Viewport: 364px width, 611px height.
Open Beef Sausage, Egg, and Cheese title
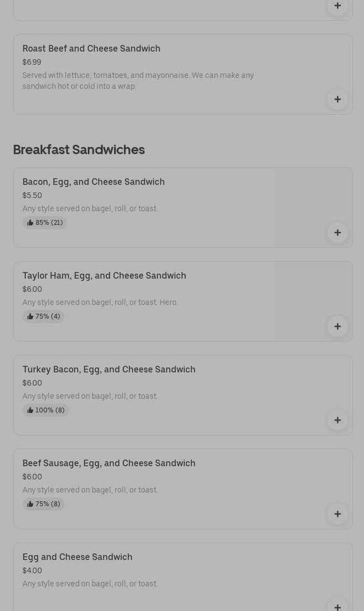(109, 463)
